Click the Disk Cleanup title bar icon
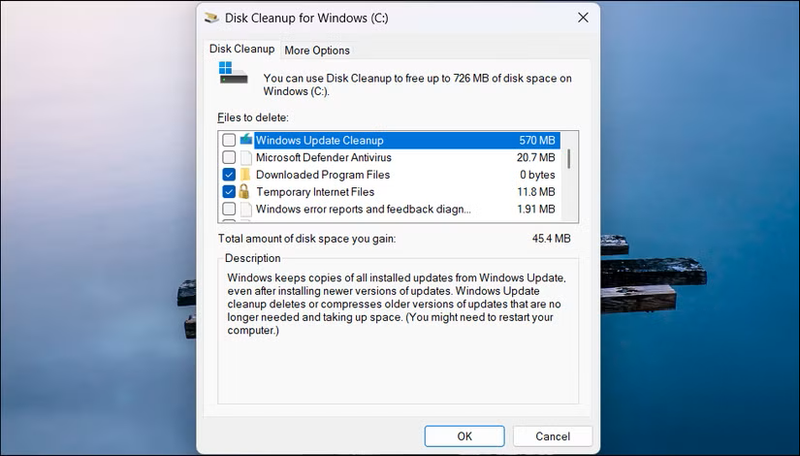The width and height of the screenshot is (800, 456). [x=211, y=18]
